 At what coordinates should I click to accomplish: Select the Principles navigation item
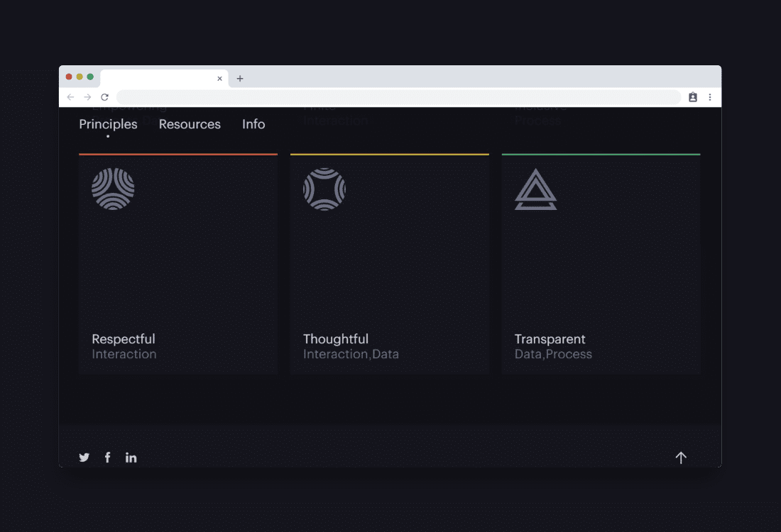[108, 124]
